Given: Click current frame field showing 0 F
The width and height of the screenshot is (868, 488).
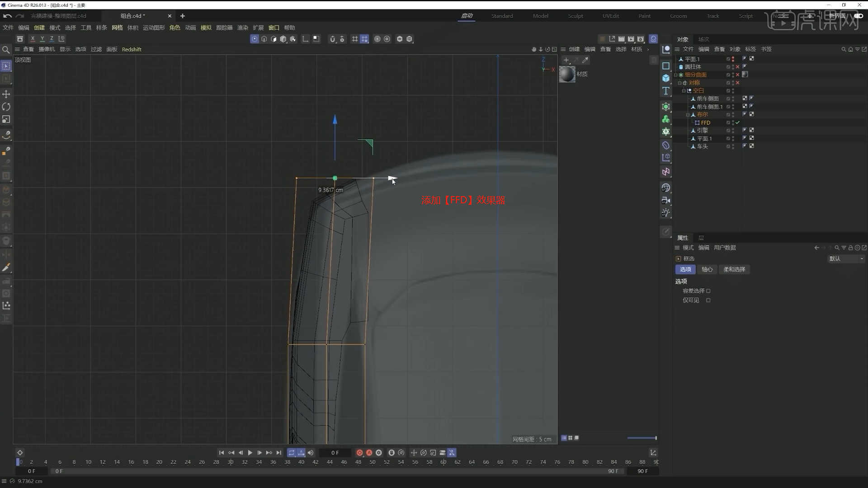Looking at the screenshot, I should pyautogui.click(x=335, y=453).
